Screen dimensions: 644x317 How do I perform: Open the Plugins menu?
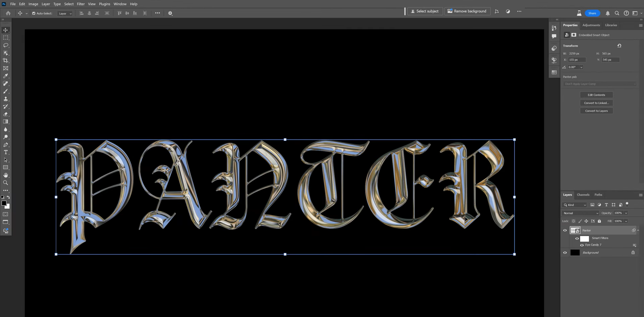[x=104, y=4]
